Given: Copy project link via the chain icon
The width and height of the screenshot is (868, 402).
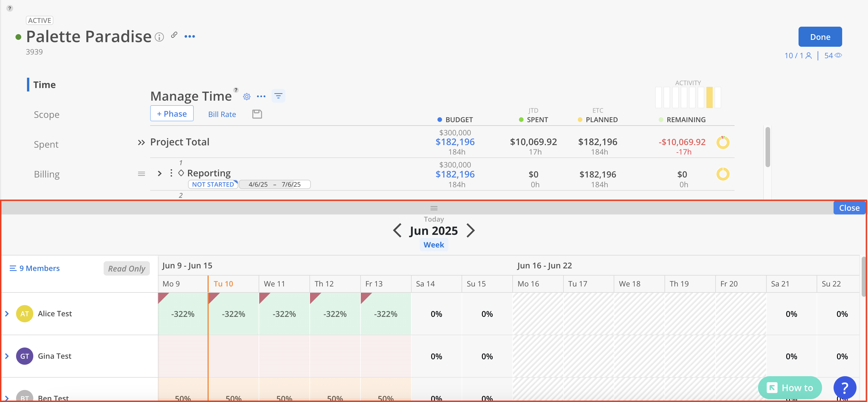Looking at the screenshot, I should [x=174, y=35].
